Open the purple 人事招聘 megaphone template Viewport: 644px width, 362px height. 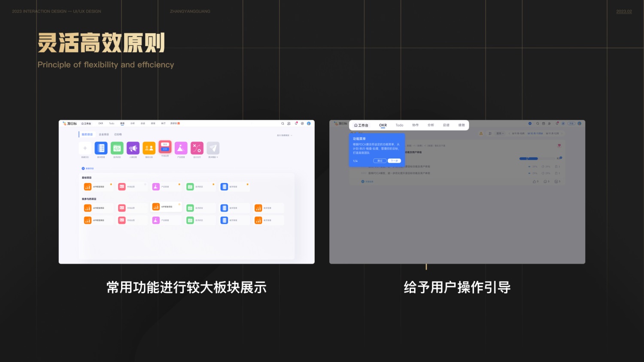(133, 148)
